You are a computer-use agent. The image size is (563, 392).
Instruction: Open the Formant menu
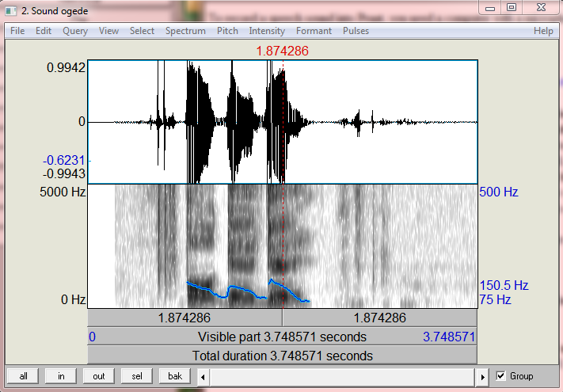pos(314,31)
